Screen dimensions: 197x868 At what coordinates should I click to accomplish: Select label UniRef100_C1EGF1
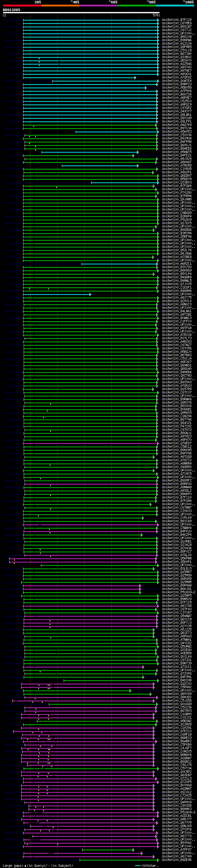(177, 287)
